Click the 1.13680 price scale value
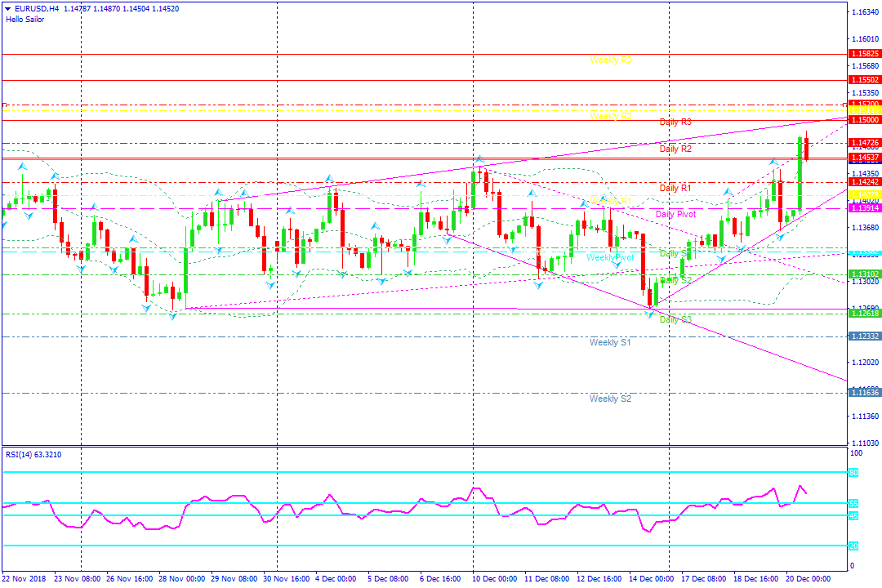Screen dimensions: 882x588 [865, 227]
